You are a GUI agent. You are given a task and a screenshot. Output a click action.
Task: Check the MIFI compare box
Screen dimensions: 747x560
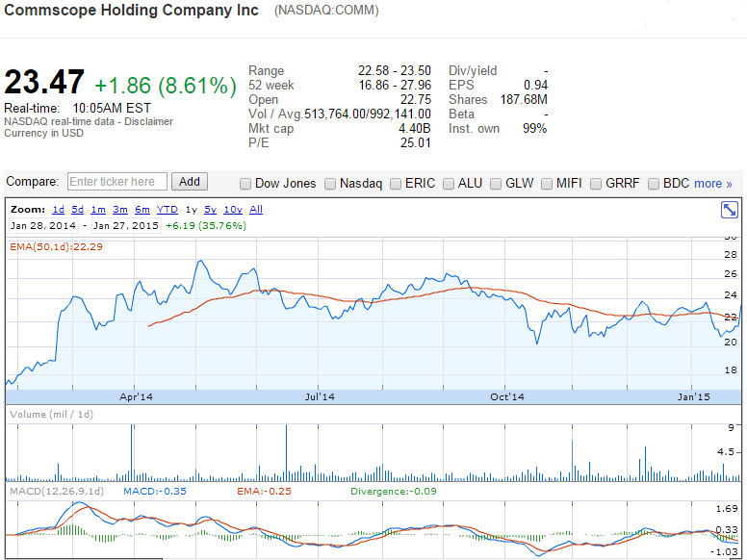[547, 184]
